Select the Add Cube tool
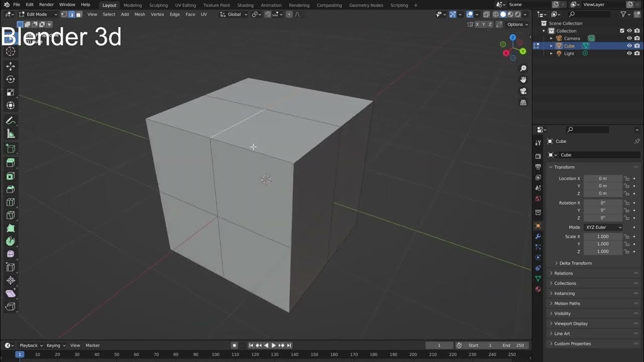Screen dimensions: 644x362 pyautogui.click(x=11, y=149)
